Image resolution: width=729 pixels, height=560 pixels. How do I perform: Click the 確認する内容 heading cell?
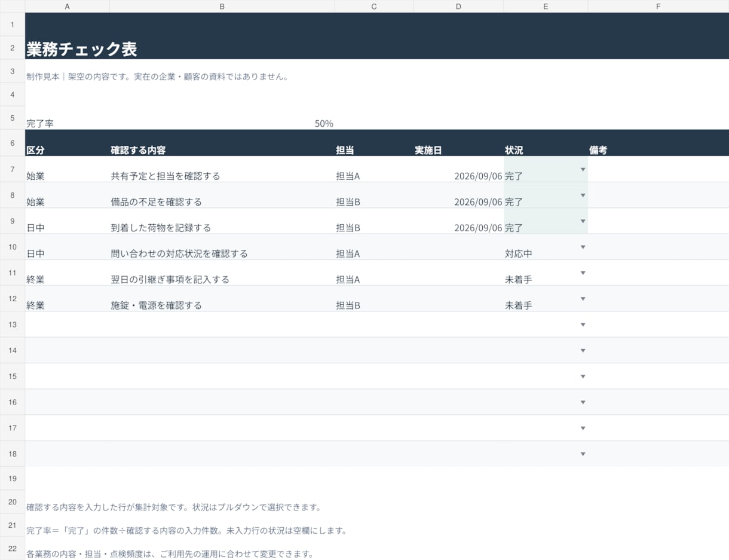tap(222, 143)
